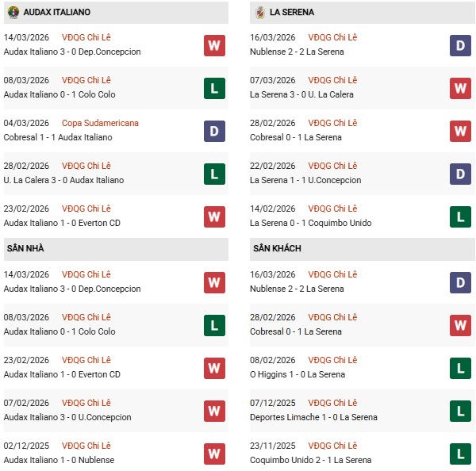Click W badge for Audax Italiano 3-0 U.Concepcion
476x471 pixels.
pos(214,411)
